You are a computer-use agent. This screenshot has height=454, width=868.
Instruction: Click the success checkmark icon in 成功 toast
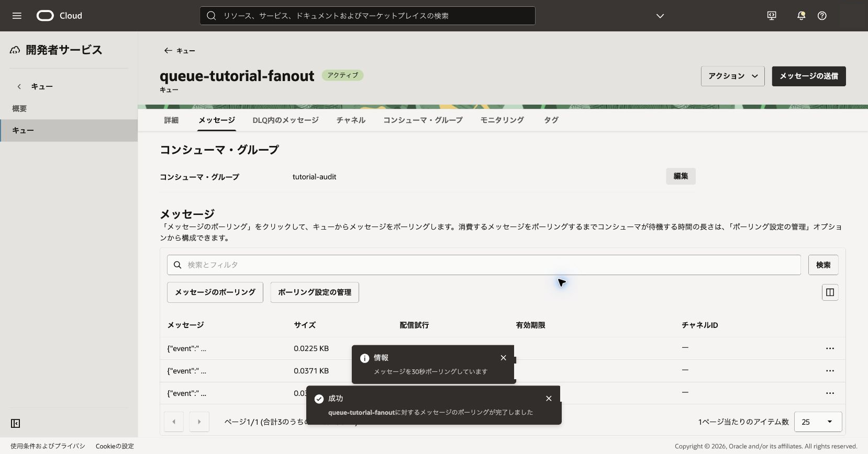319,399
